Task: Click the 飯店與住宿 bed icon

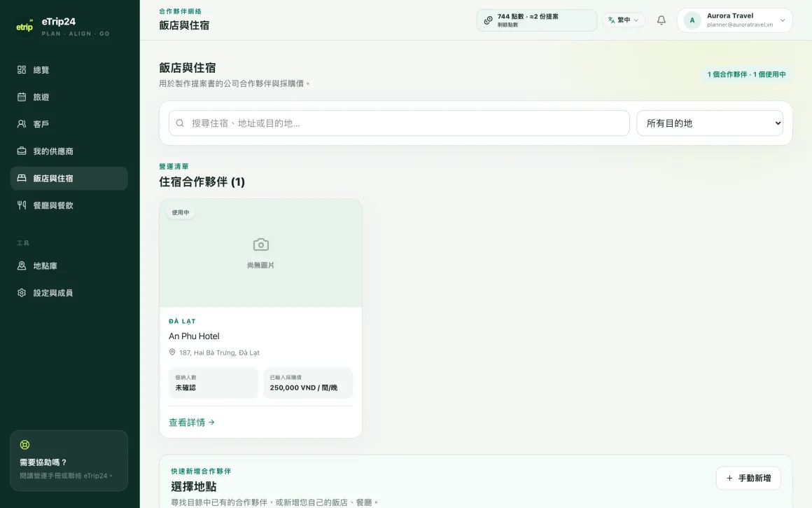Action: tap(22, 178)
